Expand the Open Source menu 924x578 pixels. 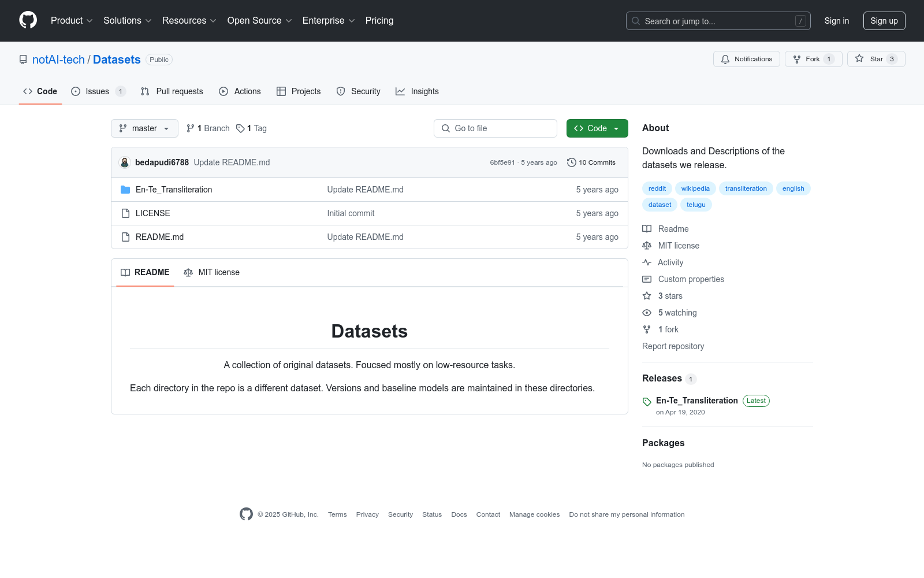260,21
